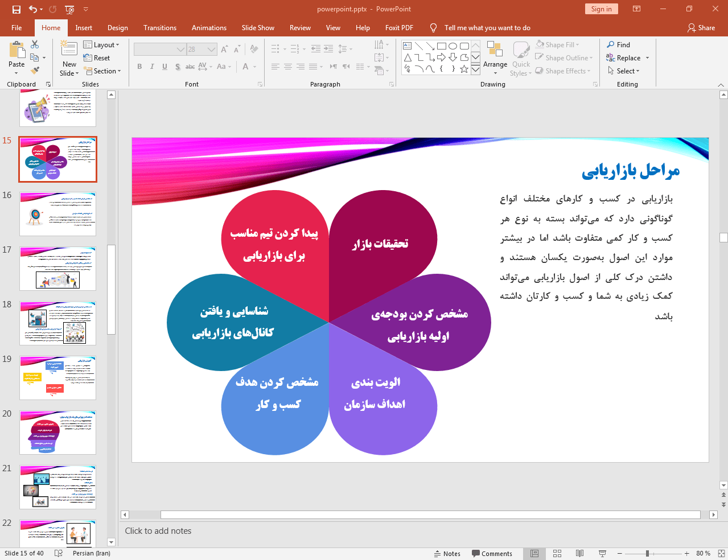
Task: Fit slide to current window icon
Action: (721, 553)
